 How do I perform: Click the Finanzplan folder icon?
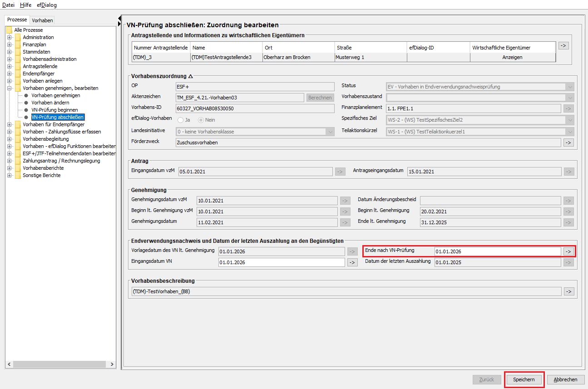point(18,44)
